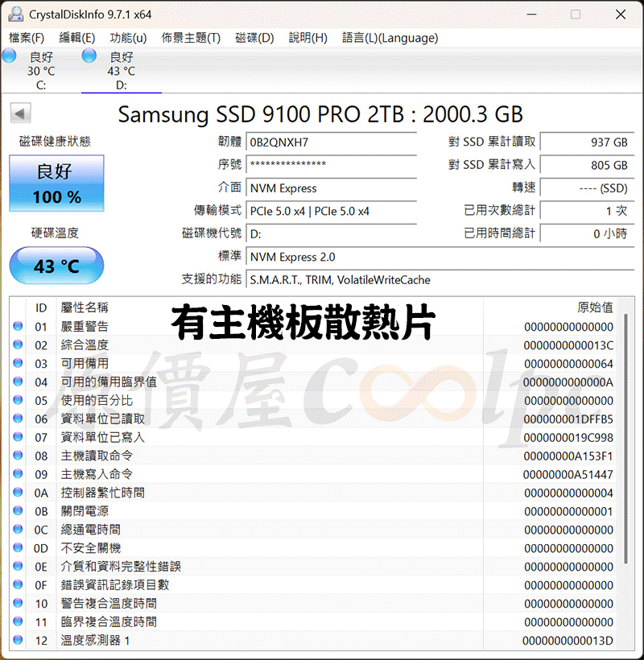Click the drive letter field D:
The width and height of the screenshot is (644, 660).
point(332,233)
